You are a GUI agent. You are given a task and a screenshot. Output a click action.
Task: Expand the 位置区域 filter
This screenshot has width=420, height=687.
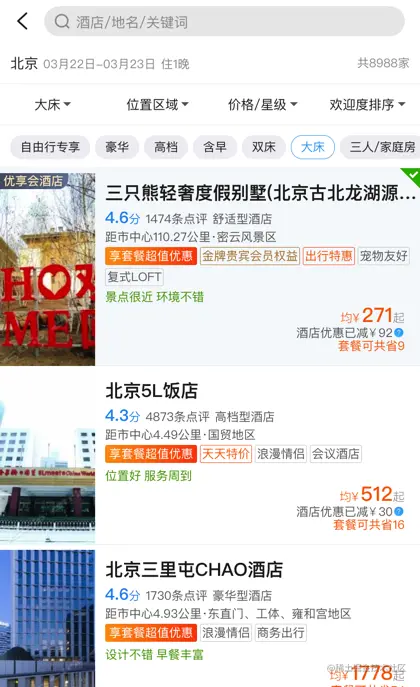click(x=157, y=104)
